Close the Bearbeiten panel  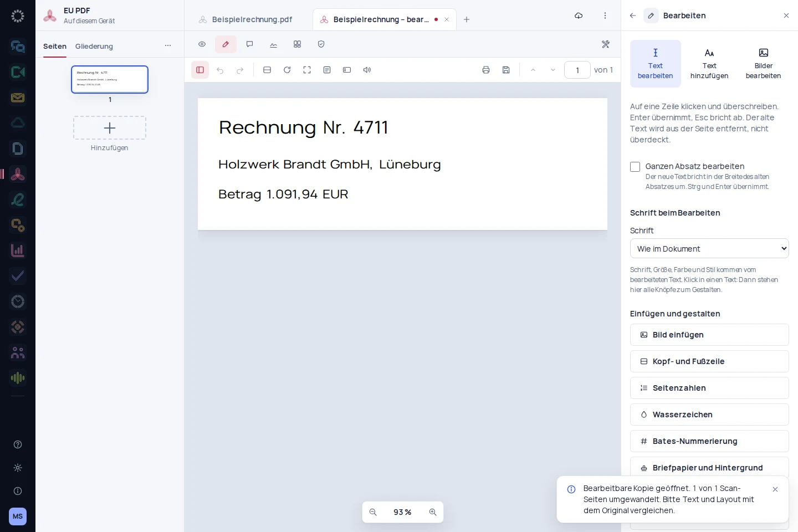786,16
